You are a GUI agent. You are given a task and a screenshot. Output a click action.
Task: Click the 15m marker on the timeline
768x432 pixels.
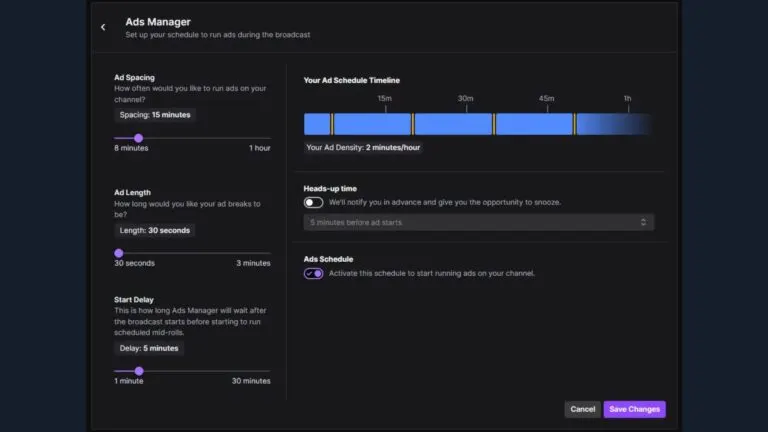pos(384,98)
